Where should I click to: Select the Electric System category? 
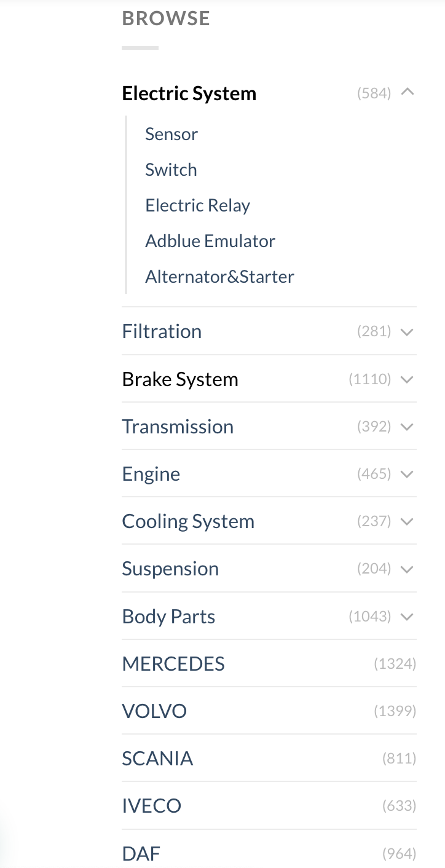pyautogui.click(x=189, y=93)
